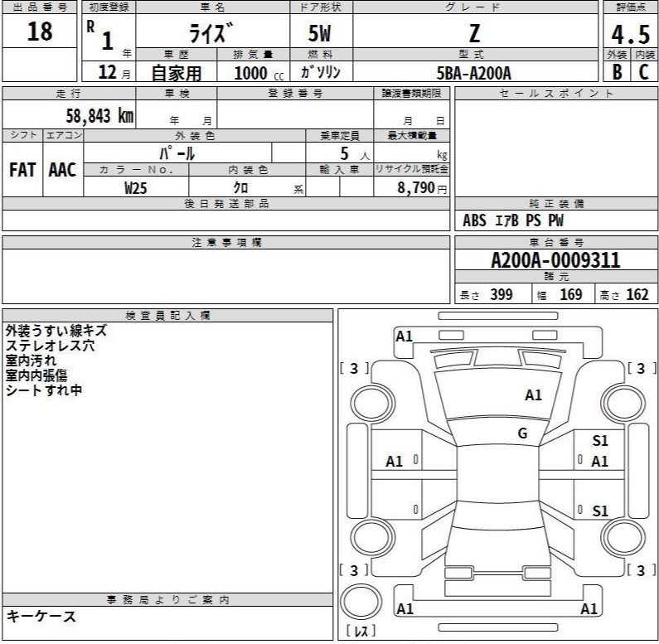The width and height of the screenshot is (659, 644).
Task: Select header '型式'
Action: pos(472,54)
